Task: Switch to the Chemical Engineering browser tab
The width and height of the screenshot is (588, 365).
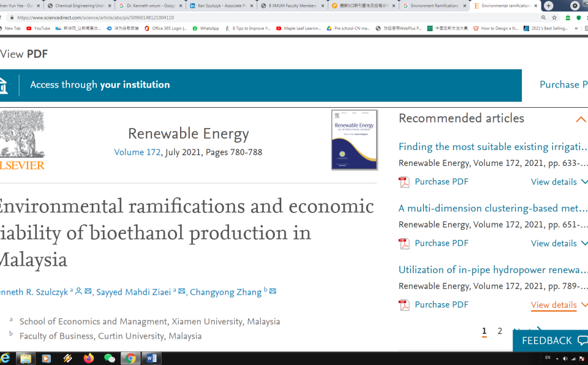Action: coord(78,6)
